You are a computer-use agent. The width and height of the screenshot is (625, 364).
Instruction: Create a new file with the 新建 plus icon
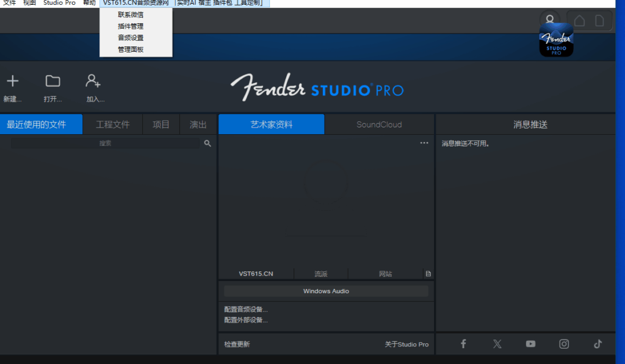click(13, 81)
